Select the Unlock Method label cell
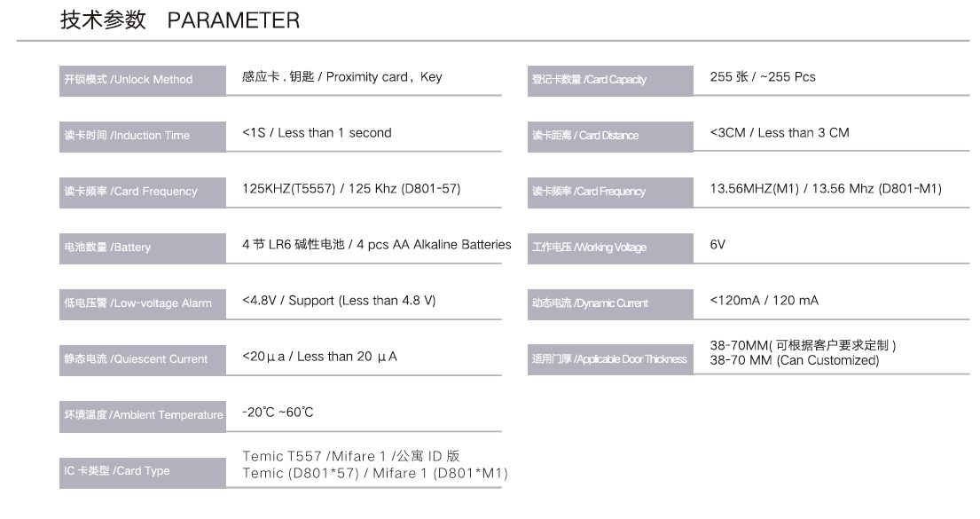This screenshot has width=980, height=519. (x=142, y=80)
